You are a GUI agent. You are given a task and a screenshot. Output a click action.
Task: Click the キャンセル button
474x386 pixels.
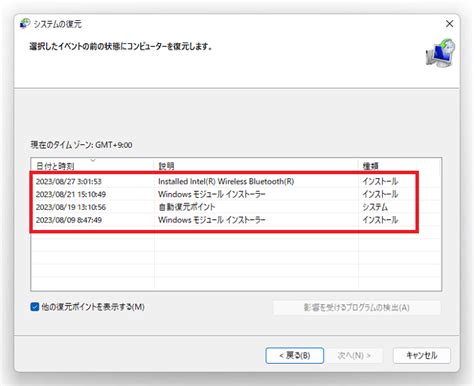click(422, 355)
